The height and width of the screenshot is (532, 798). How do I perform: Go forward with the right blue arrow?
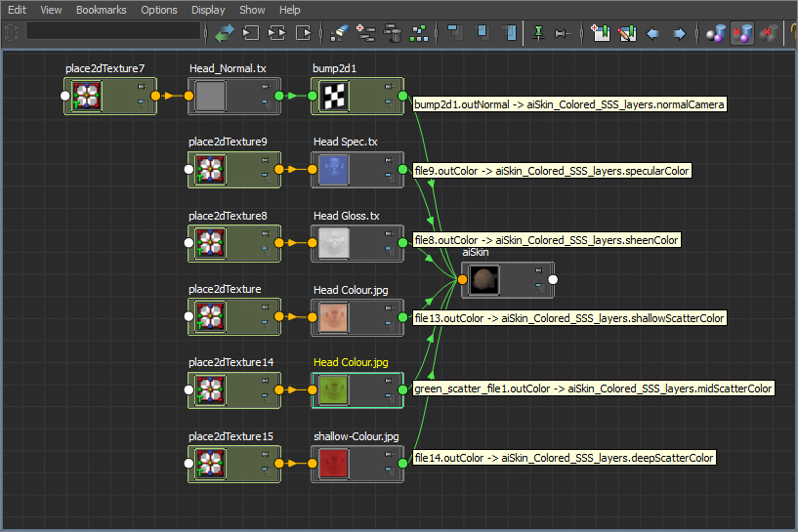click(679, 33)
